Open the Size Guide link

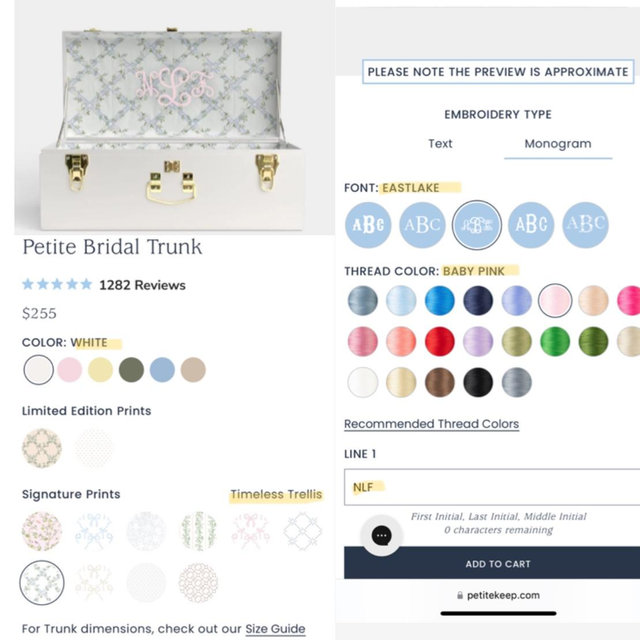(x=275, y=629)
